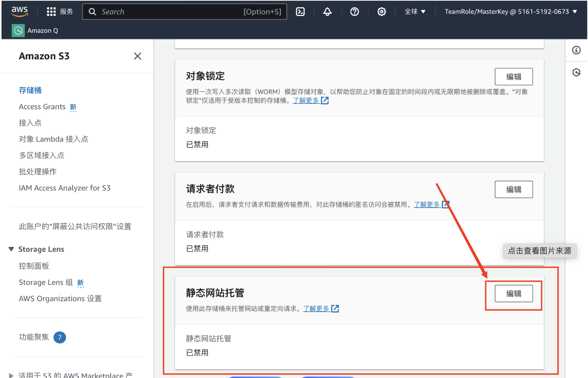This screenshot has height=378, width=588.
Task: Open Storage Lens 组
Action: click(46, 283)
